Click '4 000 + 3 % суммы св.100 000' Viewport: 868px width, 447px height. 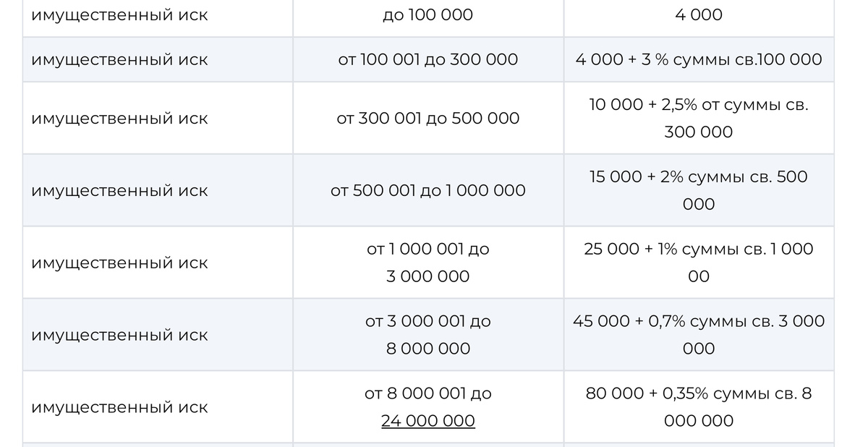click(699, 59)
